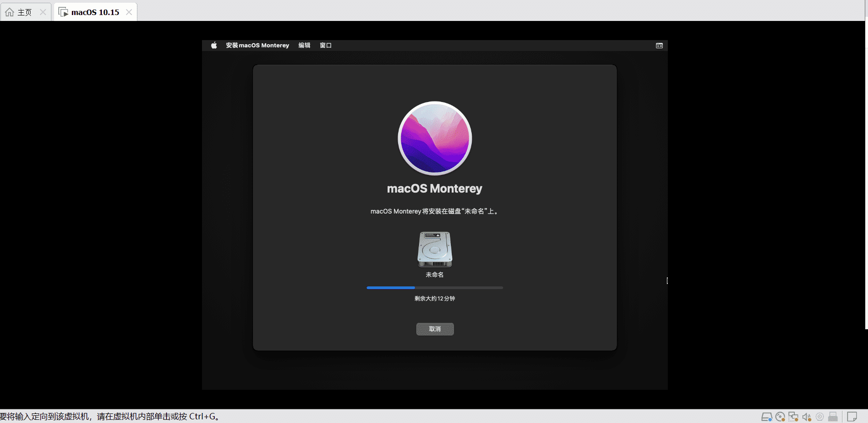Image resolution: width=868 pixels, height=423 pixels.
Task: Click the CD/DVD drive status icon
Action: (780, 417)
